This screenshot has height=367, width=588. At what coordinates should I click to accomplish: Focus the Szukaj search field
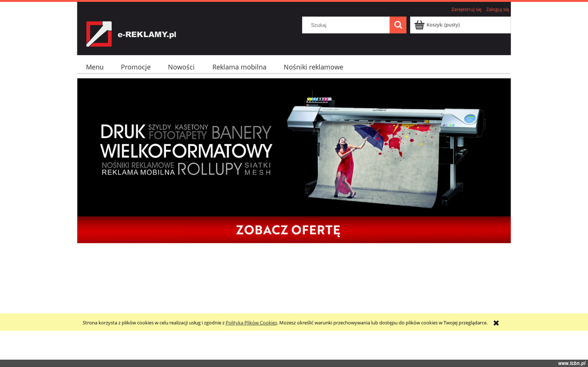tap(346, 25)
